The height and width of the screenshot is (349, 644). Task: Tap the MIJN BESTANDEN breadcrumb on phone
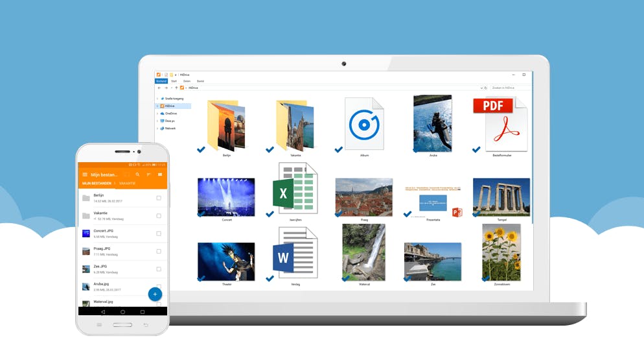(97, 184)
